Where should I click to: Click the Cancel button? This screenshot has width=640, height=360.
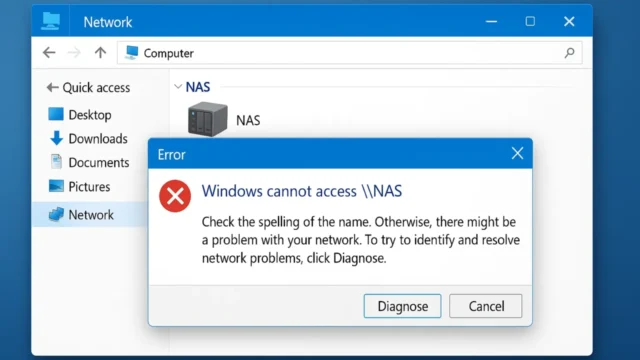[x=486, y=306]
